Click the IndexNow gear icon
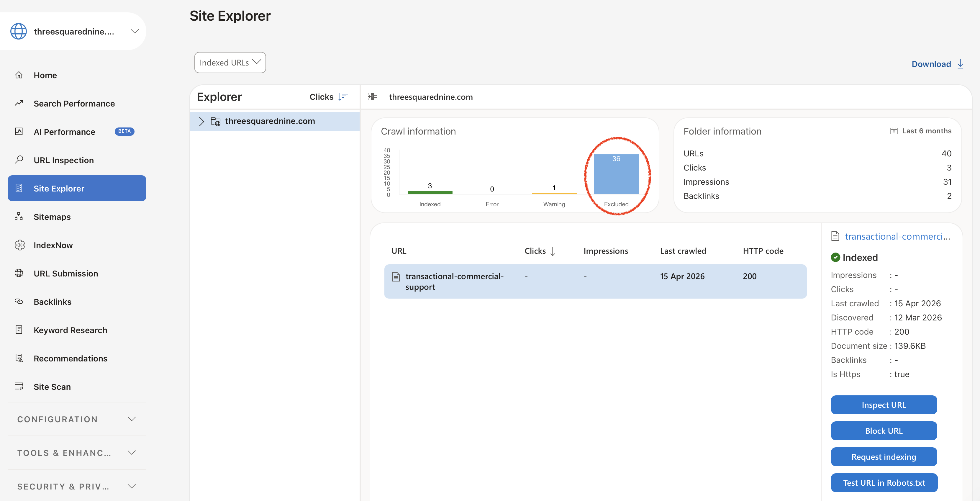 19,245
